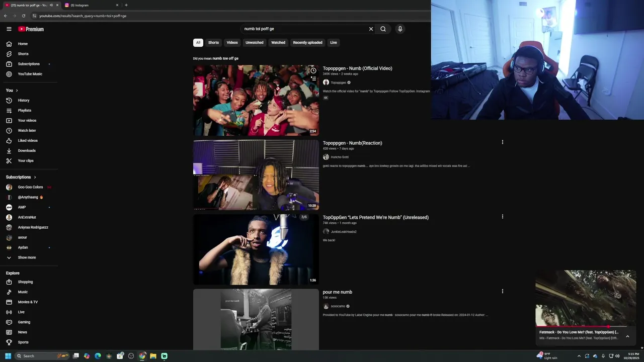Add Numb Official Video to queue
644x362 pixels.
pos(313,79)
